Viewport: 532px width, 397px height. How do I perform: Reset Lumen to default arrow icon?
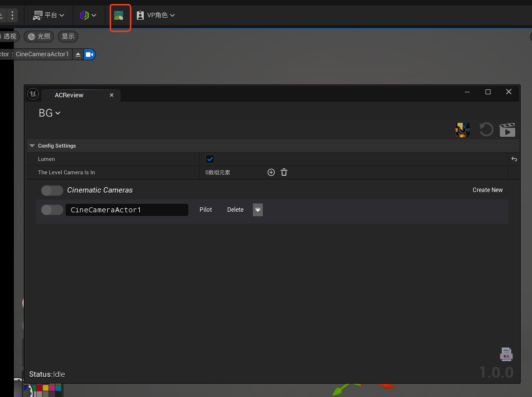[x=514, y=159]
